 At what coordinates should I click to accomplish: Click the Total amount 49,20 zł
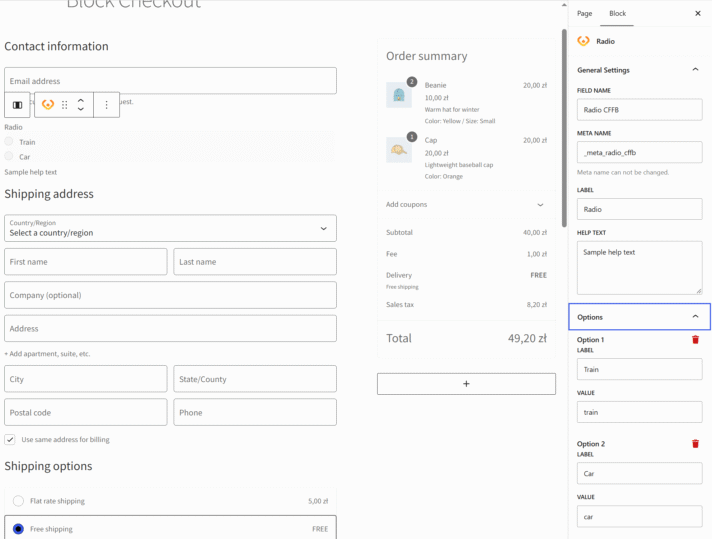527,338
